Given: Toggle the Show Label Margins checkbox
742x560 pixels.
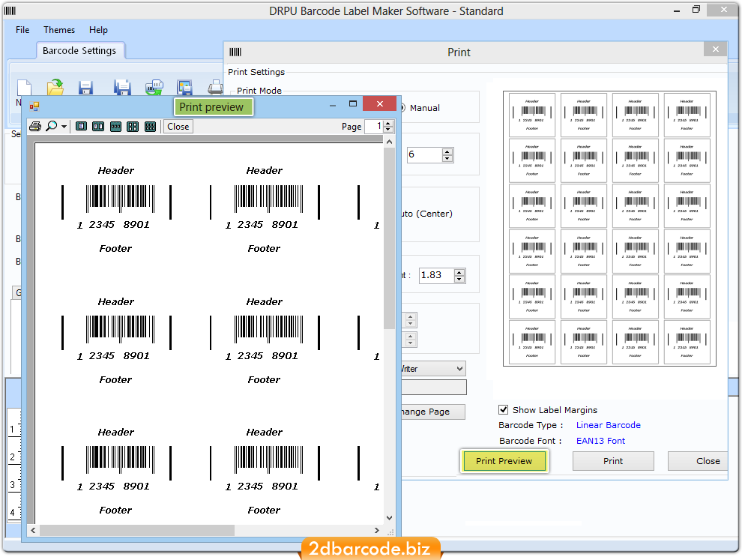Looking at the screenshot, I should [x=504, y=410].
